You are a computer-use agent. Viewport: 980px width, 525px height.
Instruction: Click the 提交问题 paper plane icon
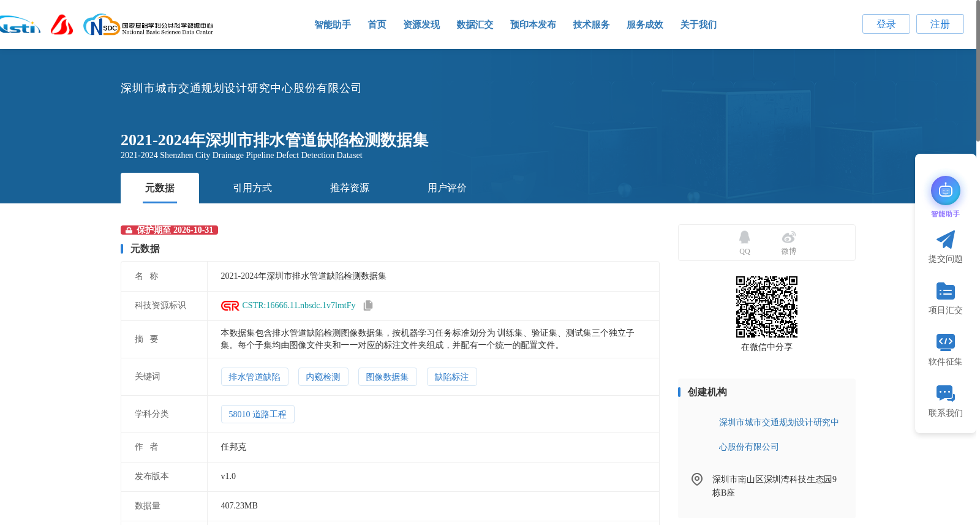click(945, 240)
